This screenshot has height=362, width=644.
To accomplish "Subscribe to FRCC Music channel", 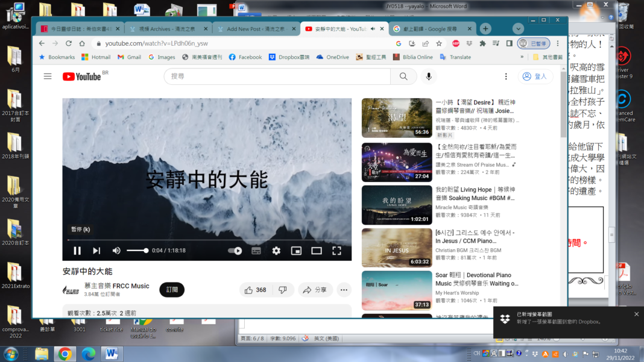I will tap(172, 290).
